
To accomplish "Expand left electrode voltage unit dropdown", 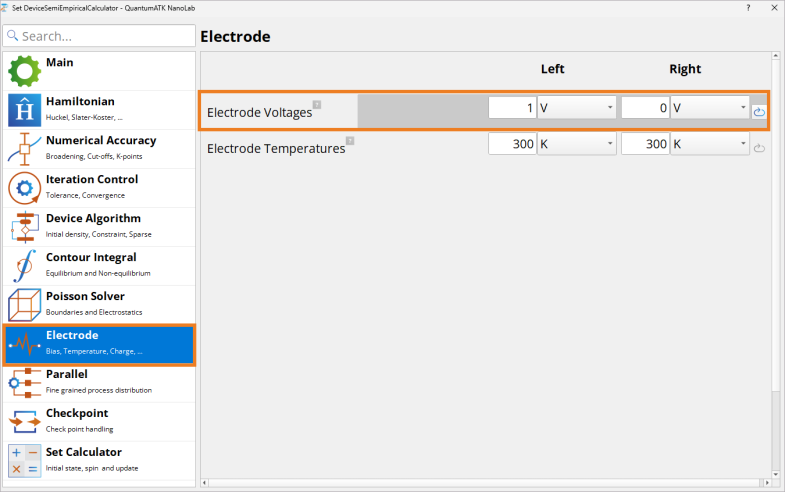I will 577,108.
